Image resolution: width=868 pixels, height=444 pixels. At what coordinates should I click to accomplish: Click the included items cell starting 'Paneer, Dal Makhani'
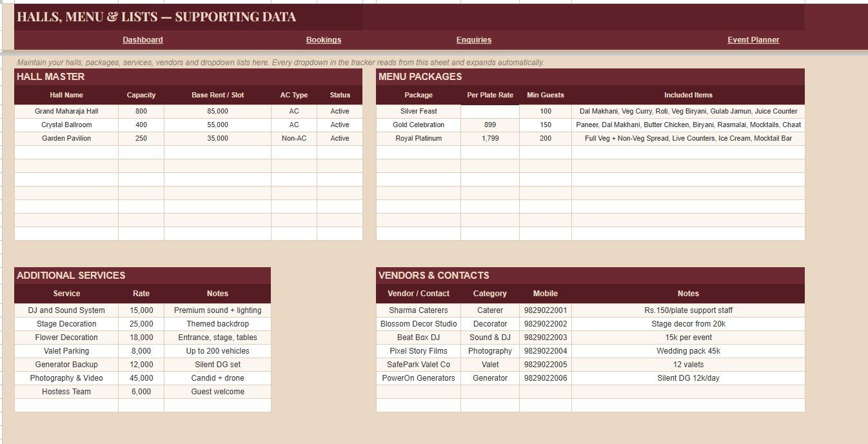(x=688, y=125)
